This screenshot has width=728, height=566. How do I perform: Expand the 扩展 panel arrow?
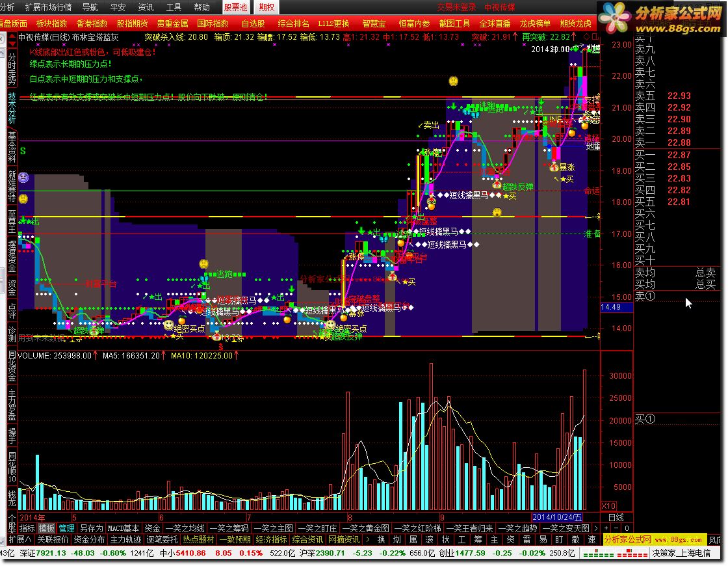[x=20, y=539]
